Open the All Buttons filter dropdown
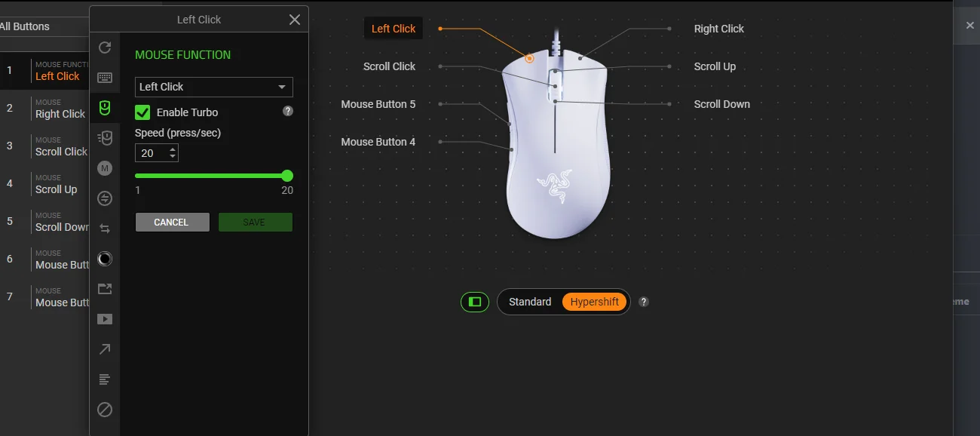This screenshot has height=436, width=980. tap(44, 26)
